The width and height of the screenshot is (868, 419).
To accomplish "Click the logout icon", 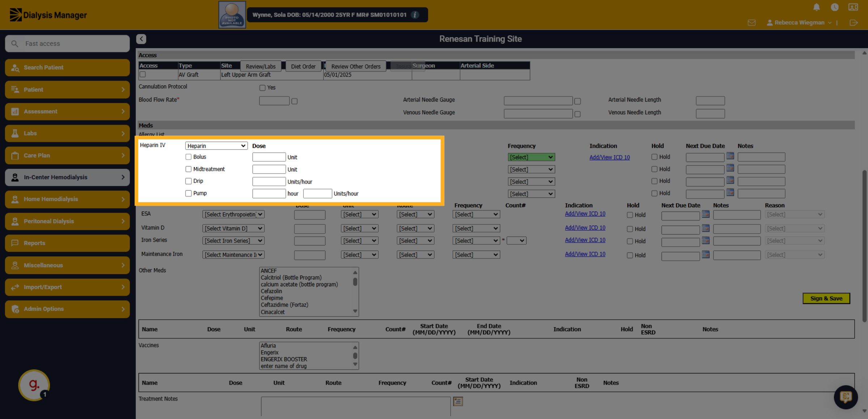I will (x=854, y=23).
